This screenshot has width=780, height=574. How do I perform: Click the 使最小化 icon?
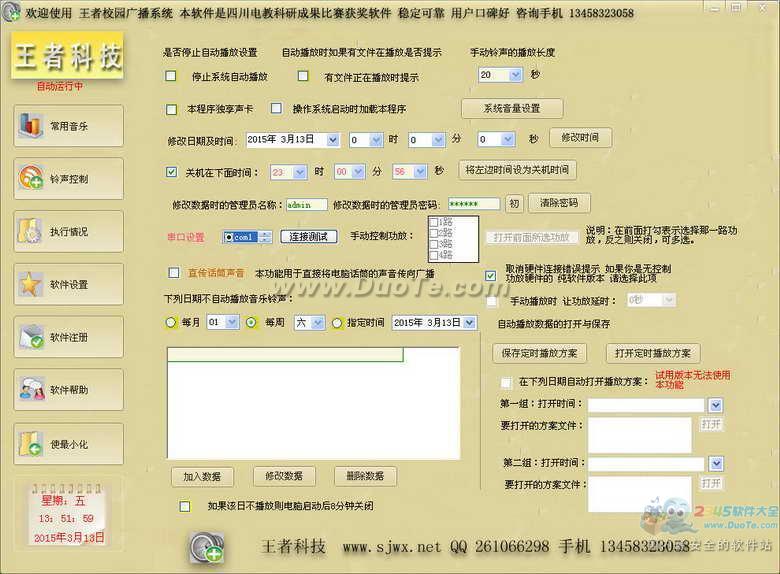point(31,444)
